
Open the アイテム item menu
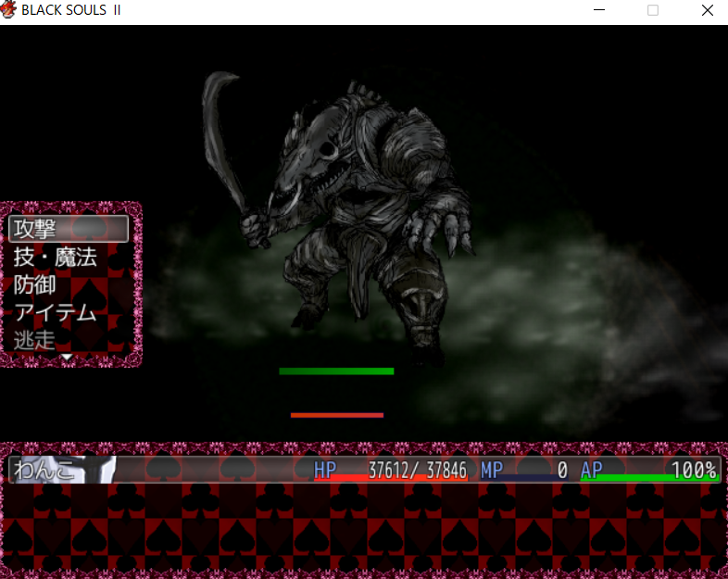click(56, 312)
